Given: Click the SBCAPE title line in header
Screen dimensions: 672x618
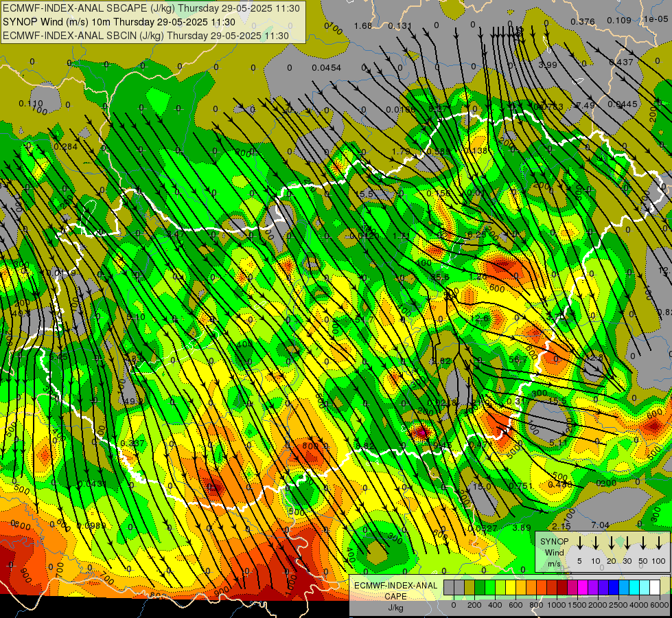Looking at the screenshot, I should 151,8.
